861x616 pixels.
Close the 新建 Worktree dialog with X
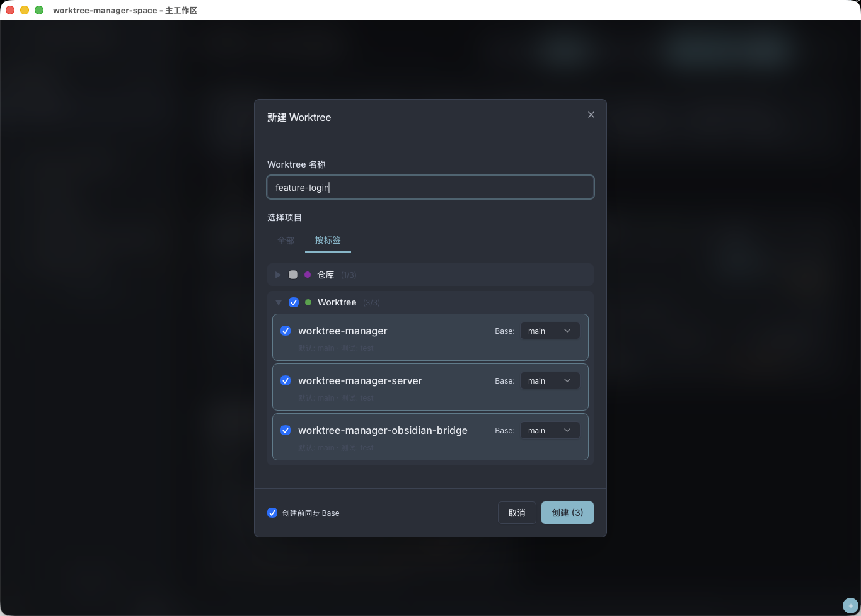tap(591, 115)
